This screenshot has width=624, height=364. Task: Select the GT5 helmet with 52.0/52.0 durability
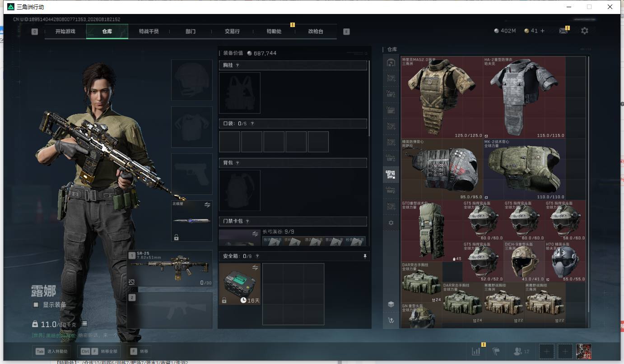[483, 262]
